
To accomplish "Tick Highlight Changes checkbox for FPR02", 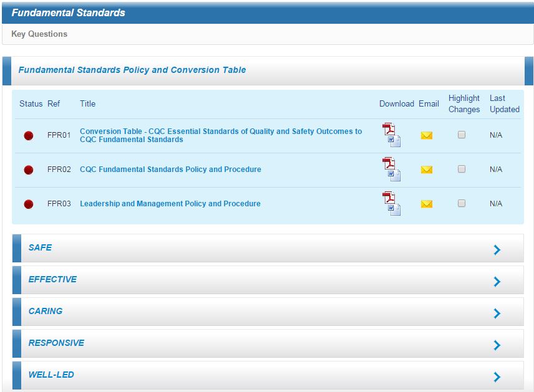I will coord(462,169).
